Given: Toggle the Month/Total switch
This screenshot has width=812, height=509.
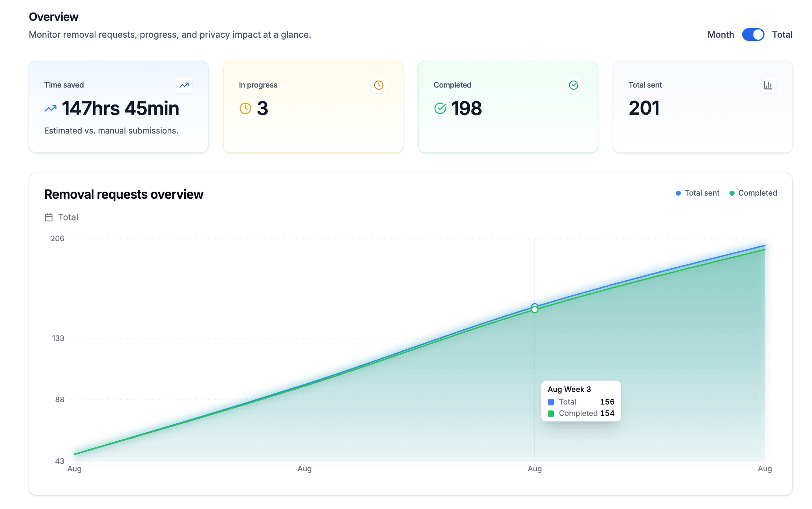Looking at the screenshot, I should pos(753,35).
